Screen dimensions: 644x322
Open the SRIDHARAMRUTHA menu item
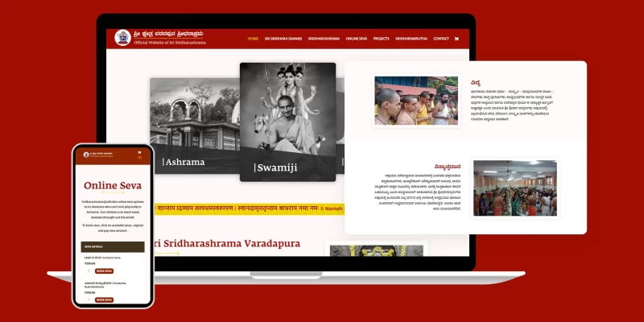point(411,39)
